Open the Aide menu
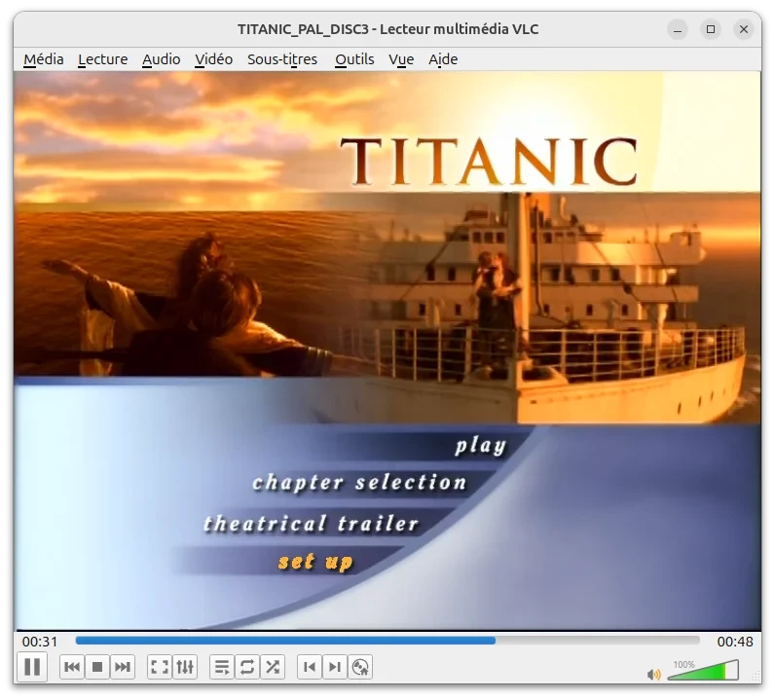The image size is (775, 700). pos(443,59)
